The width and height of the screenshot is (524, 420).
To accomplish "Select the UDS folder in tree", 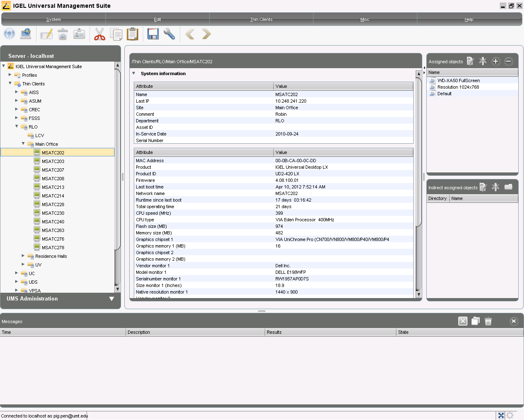I will pos(33,282).
